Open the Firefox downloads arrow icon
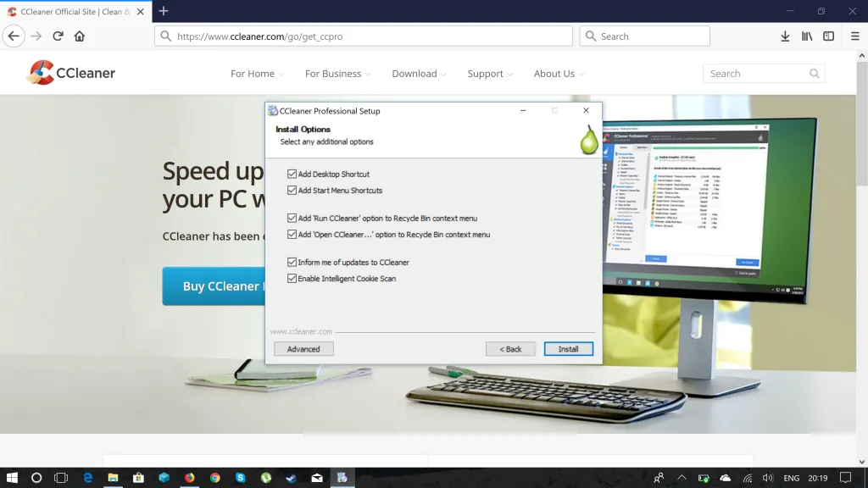This screenshot has height=488, width=868. click(x=785, y=36)
